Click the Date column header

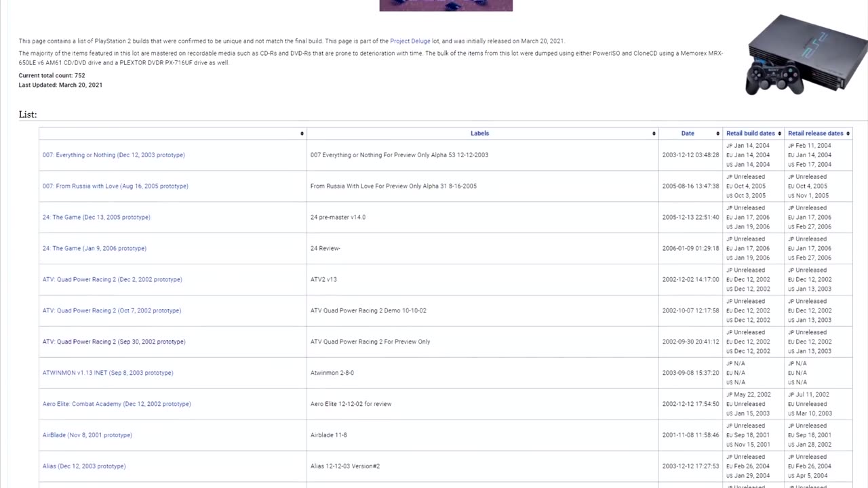(688, 134)
